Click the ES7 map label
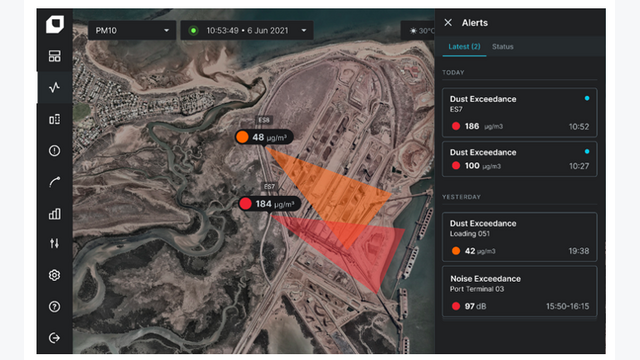Image resolution: width=640 pixels, height=360 pixels. (x=269, y=187)
